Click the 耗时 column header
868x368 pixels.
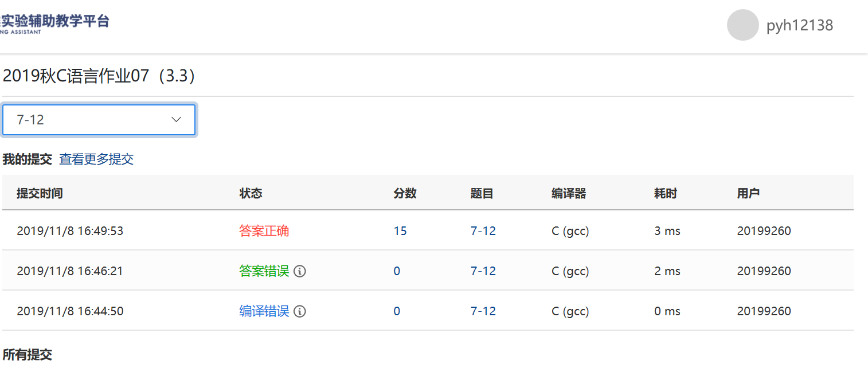click(x=665, y=193)
